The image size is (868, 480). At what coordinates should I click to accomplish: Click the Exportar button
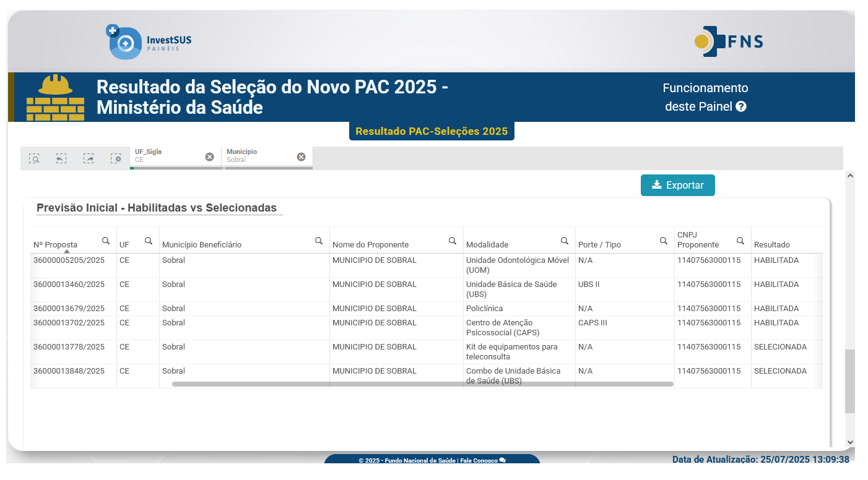[677, 185]
